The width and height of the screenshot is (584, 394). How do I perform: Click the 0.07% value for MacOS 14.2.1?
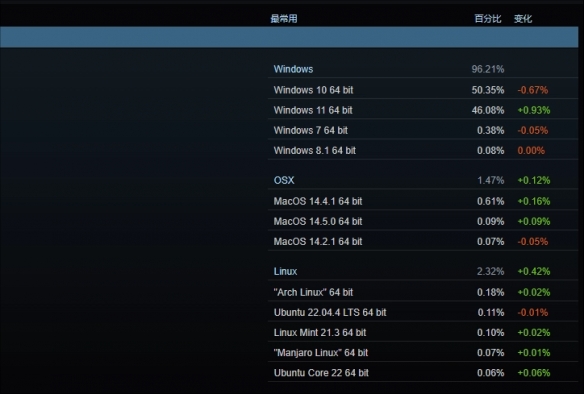click(x=491, y=241)
